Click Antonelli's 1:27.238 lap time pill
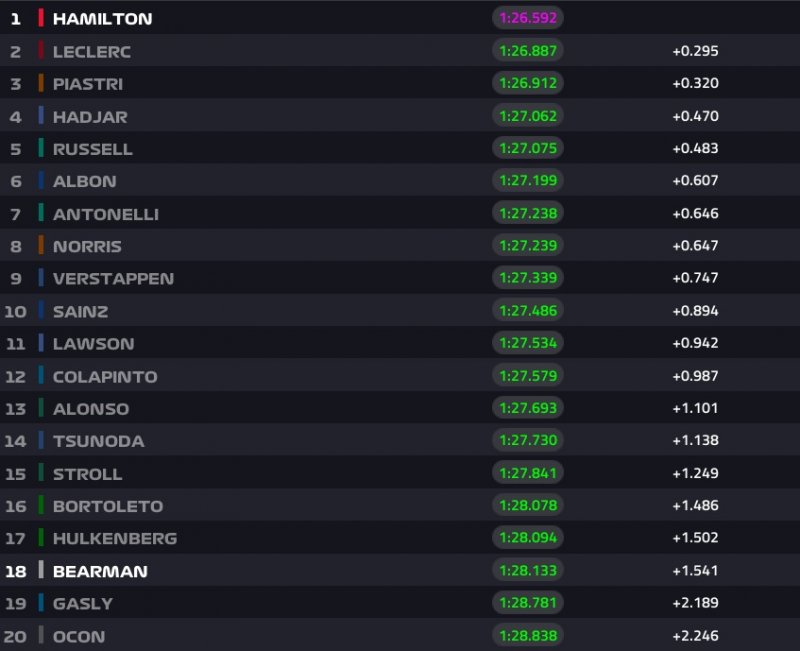This screenshot has width=800, height=651. [527, 214]
